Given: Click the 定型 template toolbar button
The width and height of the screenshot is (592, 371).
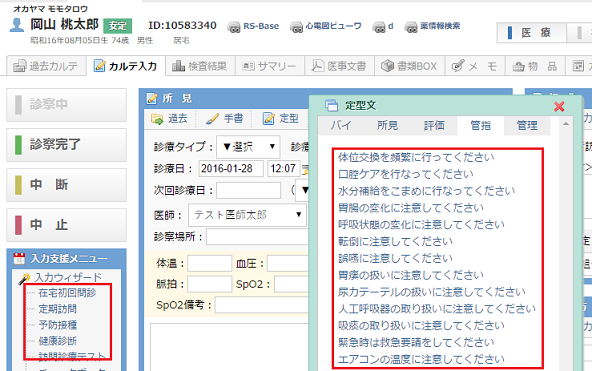Looking at the screenshot, I should pyautogui.click(x=281, y=119).
